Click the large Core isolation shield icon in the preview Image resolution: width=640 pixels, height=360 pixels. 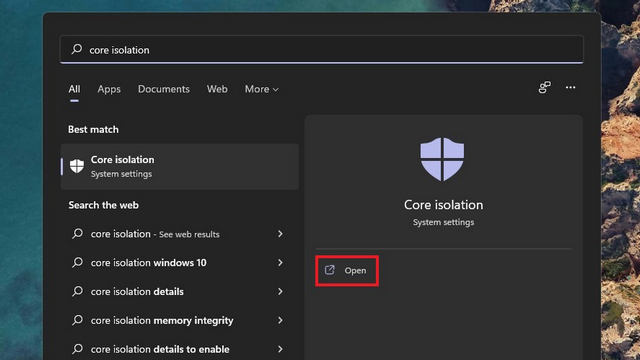click(x=442, y=159)
